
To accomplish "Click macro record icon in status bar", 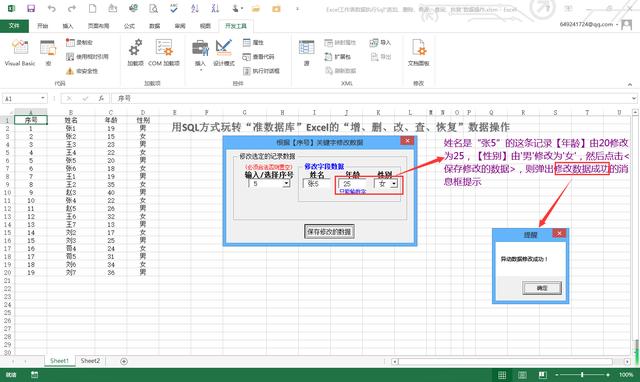I will pyautogui.click(x=34, y=375).
